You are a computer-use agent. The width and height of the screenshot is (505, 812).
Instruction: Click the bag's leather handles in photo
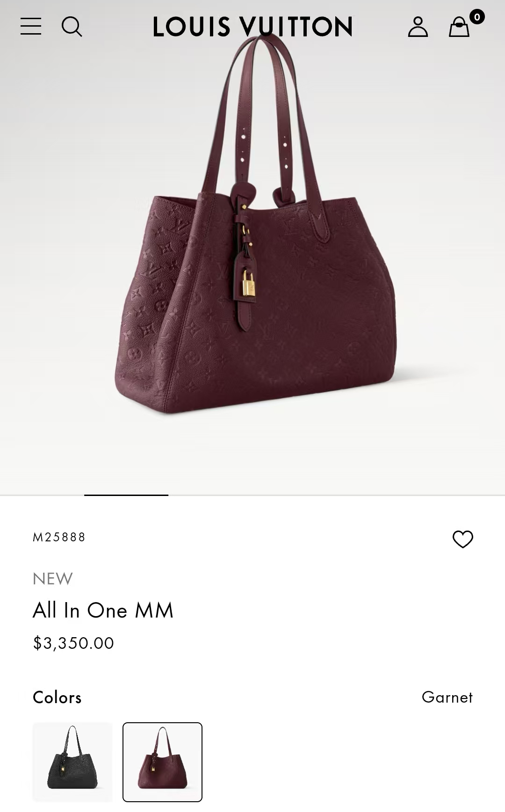coord(262,117)
